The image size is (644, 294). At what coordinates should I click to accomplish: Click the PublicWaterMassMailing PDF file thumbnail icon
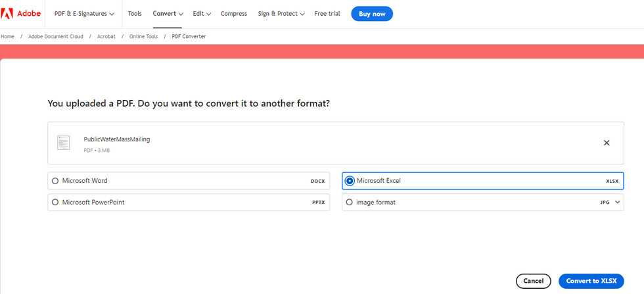pyautogui.click(x=63, y=143)
